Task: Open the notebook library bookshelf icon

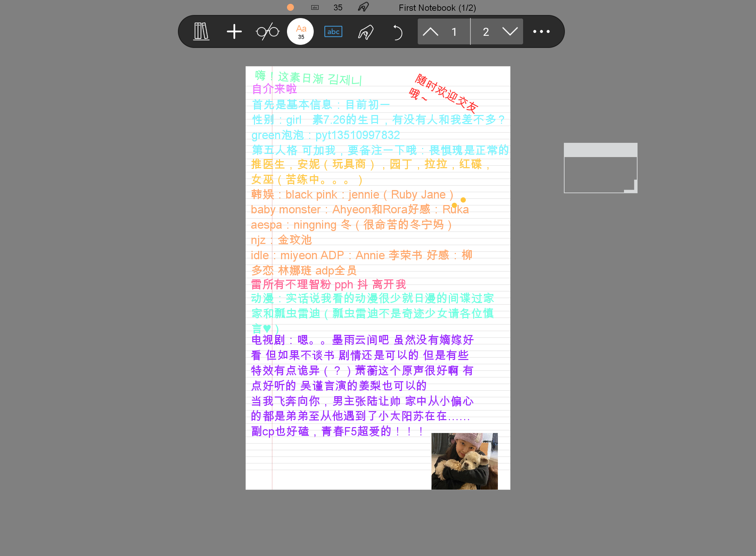Action: tap(201, 32)
